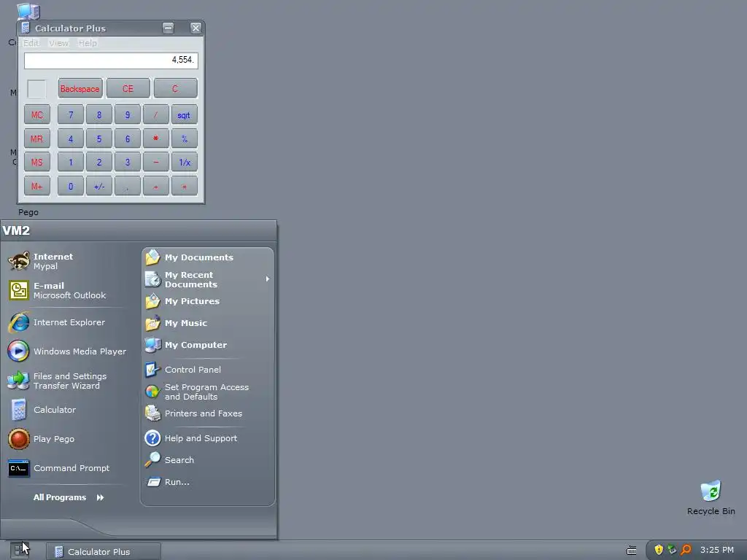Image resolution: width=747 pixels, height=560 pixels.
Task: Open Printers and Faxes
Action: tap(193, 413)
